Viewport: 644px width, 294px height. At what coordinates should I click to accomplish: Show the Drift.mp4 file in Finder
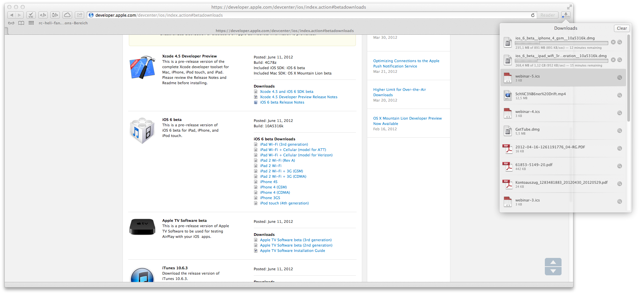click(620, 95)
